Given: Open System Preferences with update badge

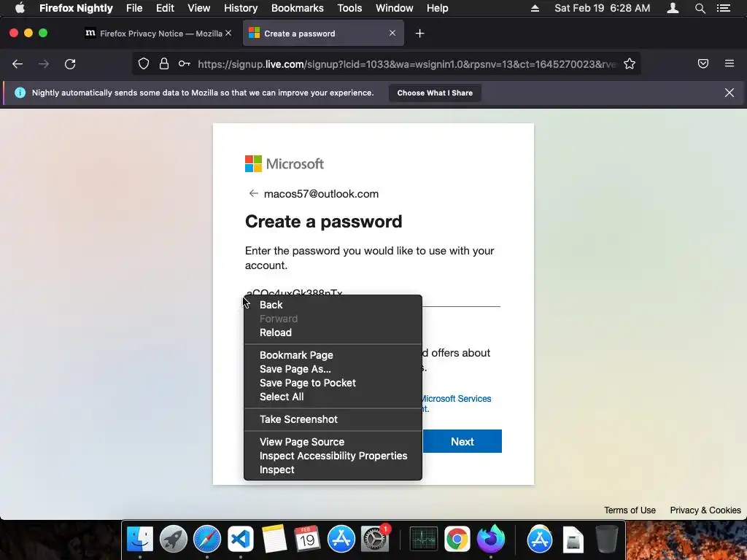Looking at the screenshot, I should pos(375,539).
